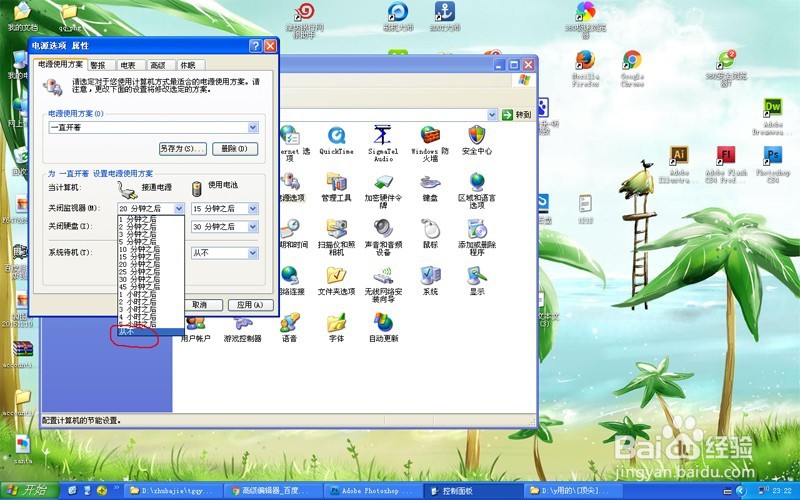Select 45 分钟之后 from the list
This screenshot has width=800, height=500.
click(x=151, y=287)
